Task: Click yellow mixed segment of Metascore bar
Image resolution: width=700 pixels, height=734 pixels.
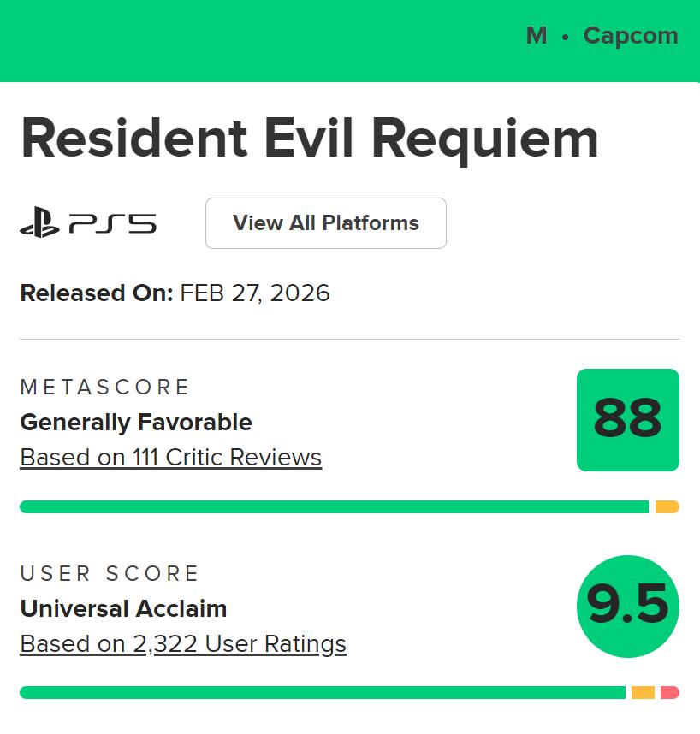Action: (667, 507)
